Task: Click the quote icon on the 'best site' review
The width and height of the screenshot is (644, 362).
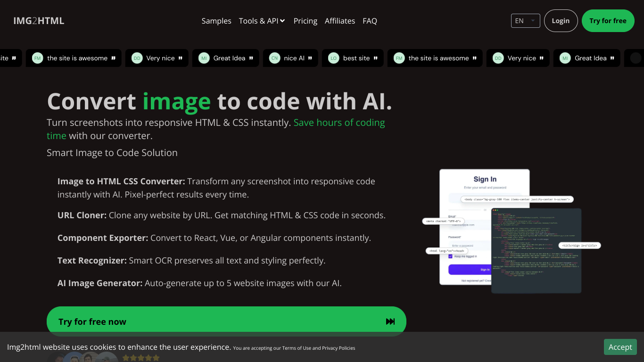Action: tap(375, 58)
